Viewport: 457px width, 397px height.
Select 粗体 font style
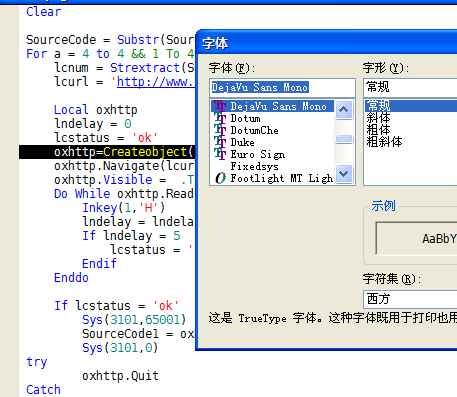[378, 130]
